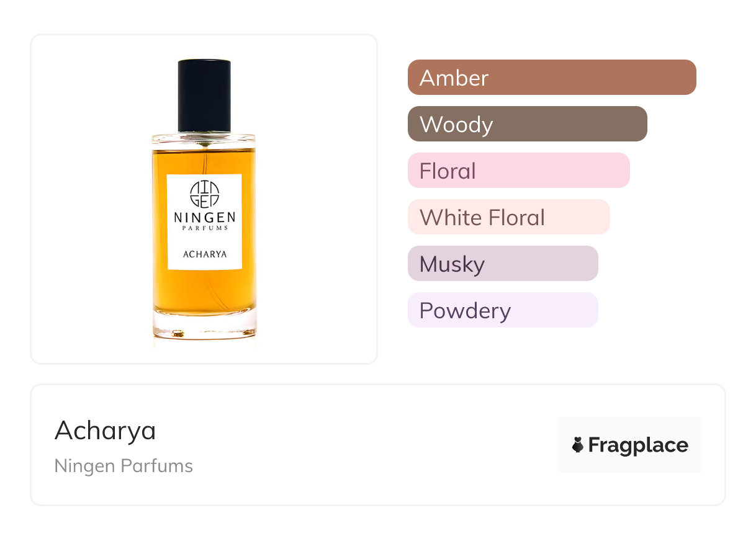This screenshot has height=536, width=756.
Task: Click the NINGEN text on bottle label
Action: tap(204, 218)
